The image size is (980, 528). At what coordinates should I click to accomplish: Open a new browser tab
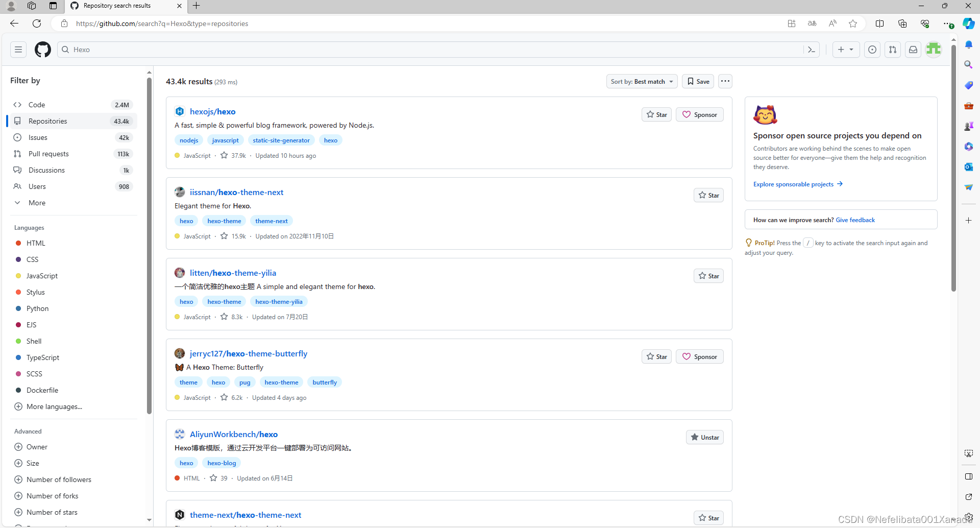pyautogui.click(x=197, y=6)
